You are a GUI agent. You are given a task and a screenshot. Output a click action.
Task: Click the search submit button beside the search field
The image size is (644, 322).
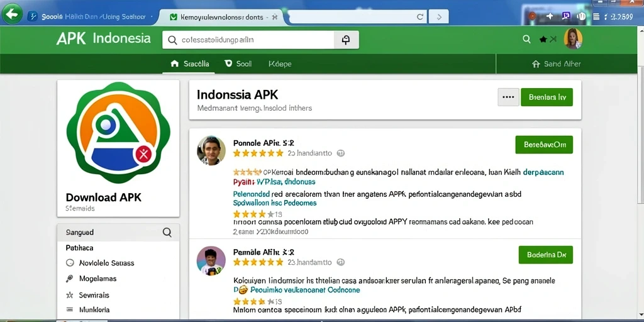[346, 40]
